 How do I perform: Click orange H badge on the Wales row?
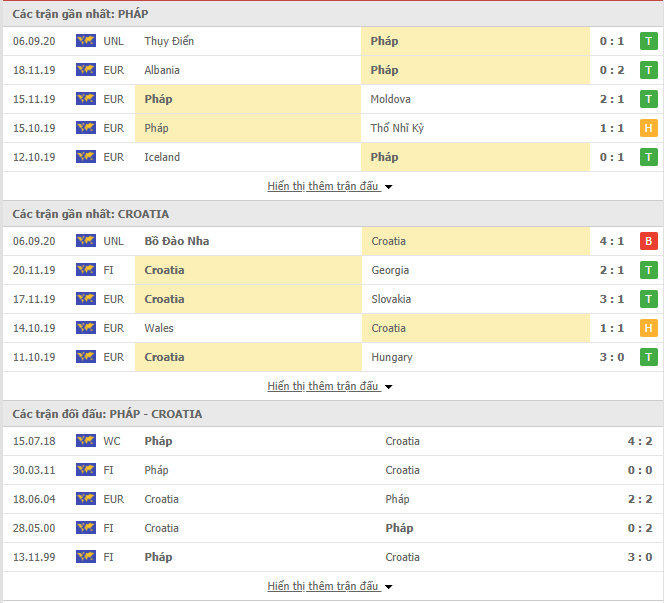point(648,328)
